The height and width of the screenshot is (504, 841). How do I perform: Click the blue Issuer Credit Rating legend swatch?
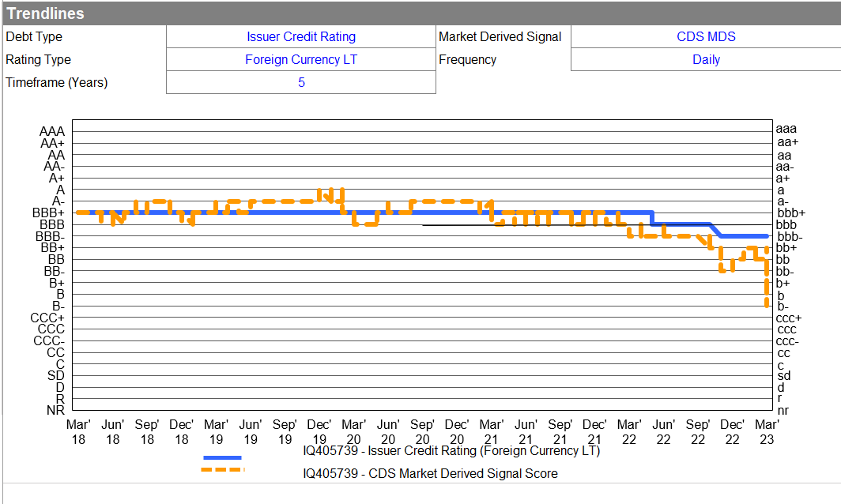pos(222,457)
